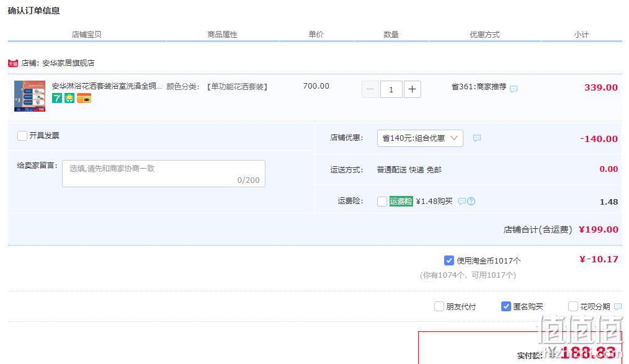Click the green shield service badge icon
The width and height of the screenshot is (629, 364).
[x=69, y=98]
